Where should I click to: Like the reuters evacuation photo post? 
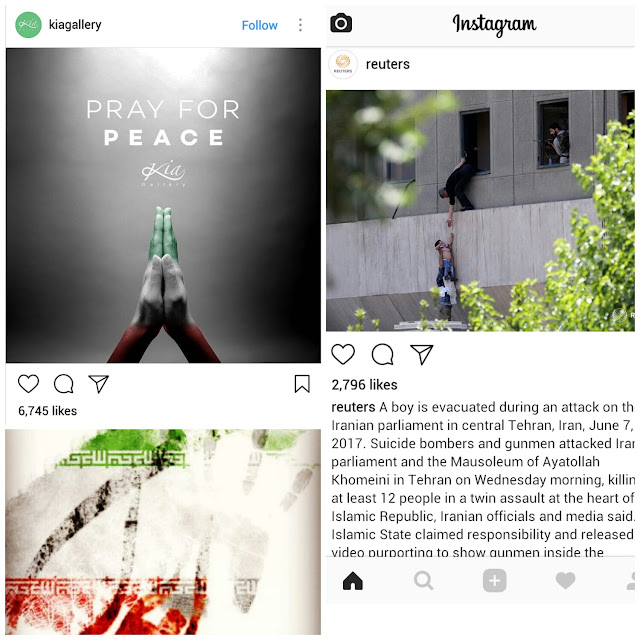[x=343, y=354]
